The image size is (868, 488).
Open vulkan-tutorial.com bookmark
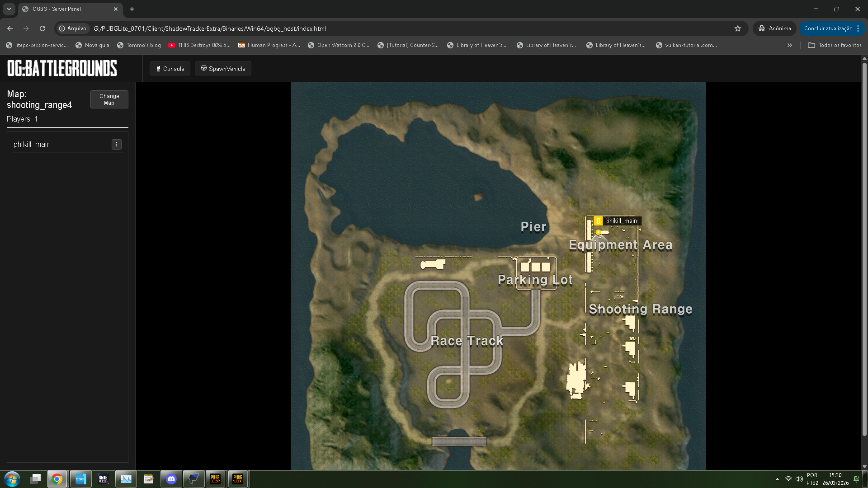point(686,45)
